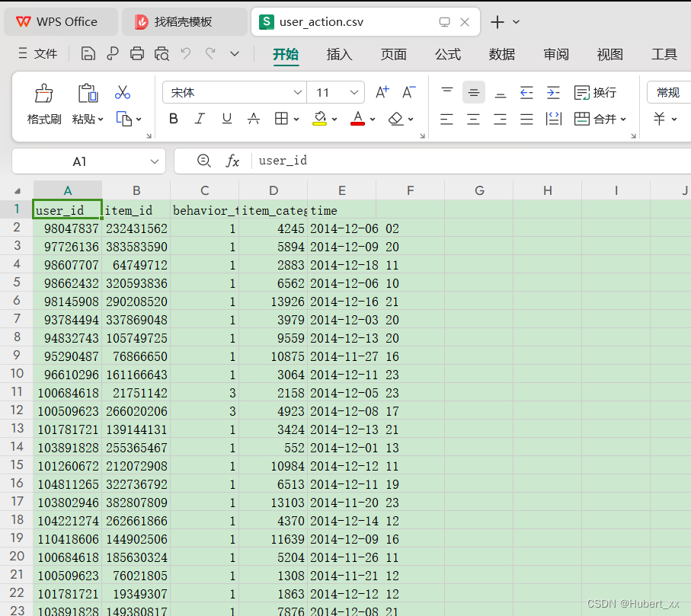691x616 pixels.
Task: Open the Paste options arrow
Action: 101,120
